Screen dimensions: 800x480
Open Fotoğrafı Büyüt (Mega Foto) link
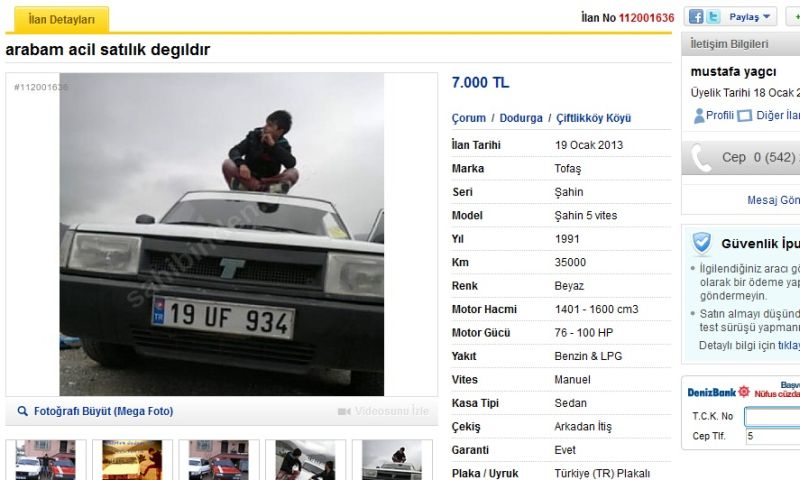[104, 411]
